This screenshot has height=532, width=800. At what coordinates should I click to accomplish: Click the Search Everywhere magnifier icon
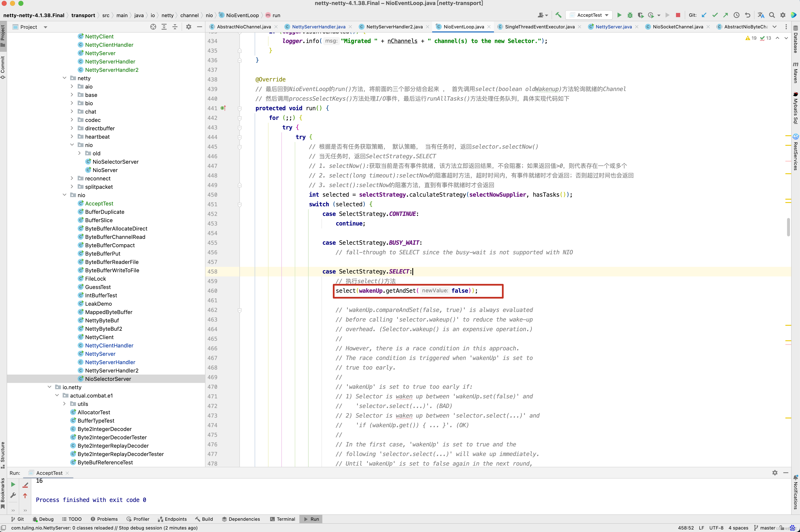pyautogui.click(x=772, y=15)
